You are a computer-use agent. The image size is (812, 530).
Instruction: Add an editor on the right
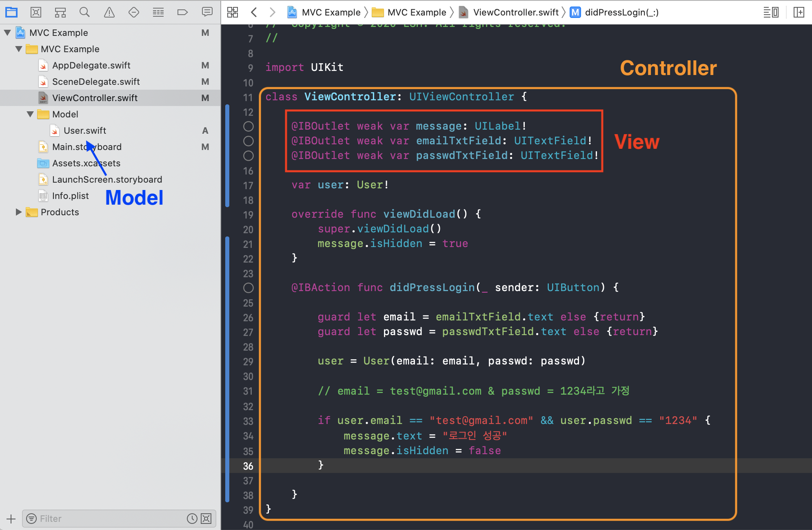pyautogui.click(x=799, y=12)
